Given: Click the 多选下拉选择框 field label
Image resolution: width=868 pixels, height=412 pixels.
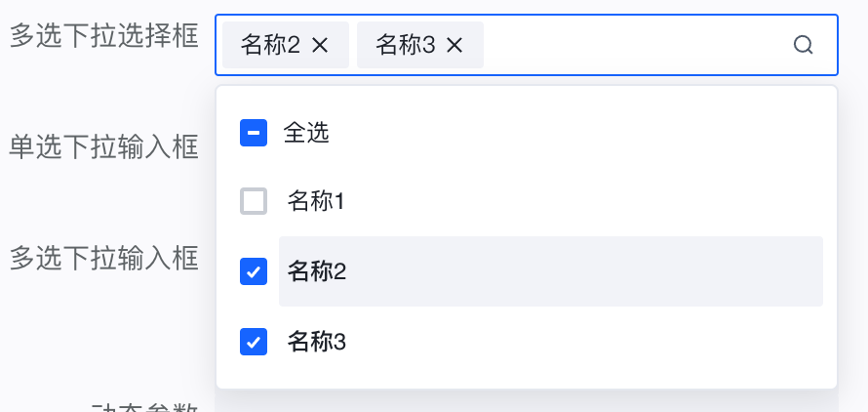Looking at the screenshot, I should (x=104, y=36).
